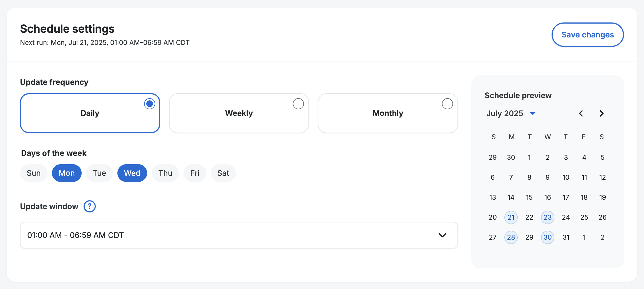Select highlighted date 30 in schedule preview
The height and width of the screenshot is (289, 644).
[x=547, y=237]
